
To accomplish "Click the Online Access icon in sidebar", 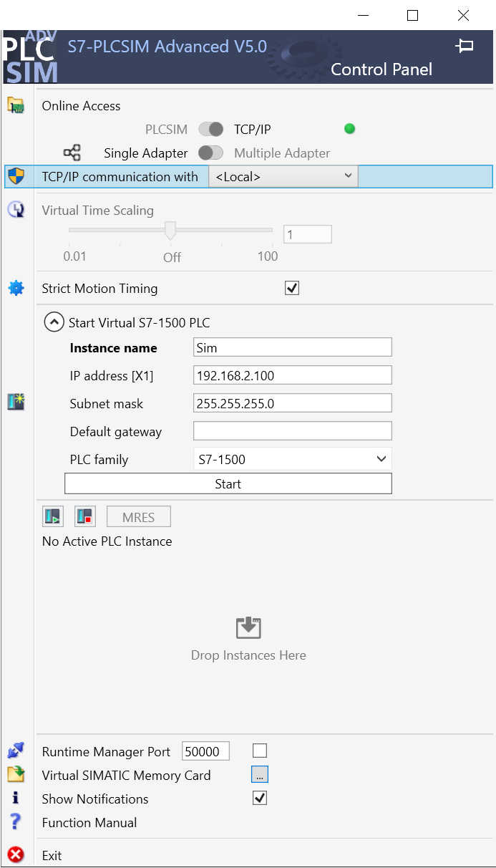I will (x=16, y=105).
